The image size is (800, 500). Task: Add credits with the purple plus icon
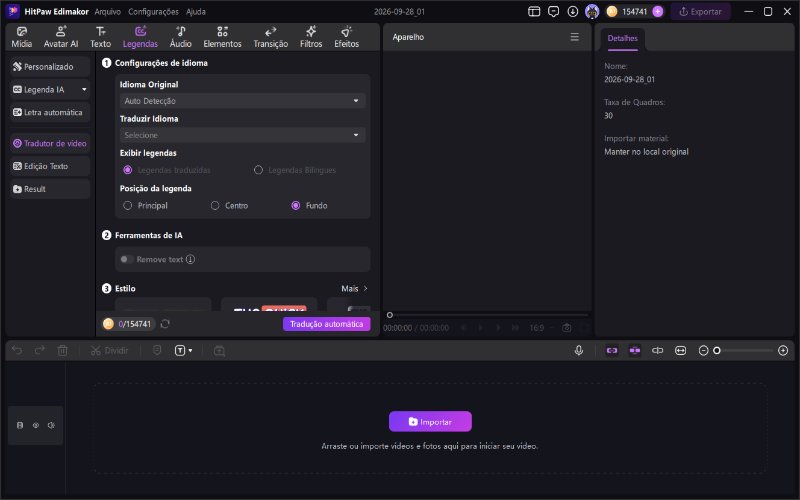click(x=658, y=11)
